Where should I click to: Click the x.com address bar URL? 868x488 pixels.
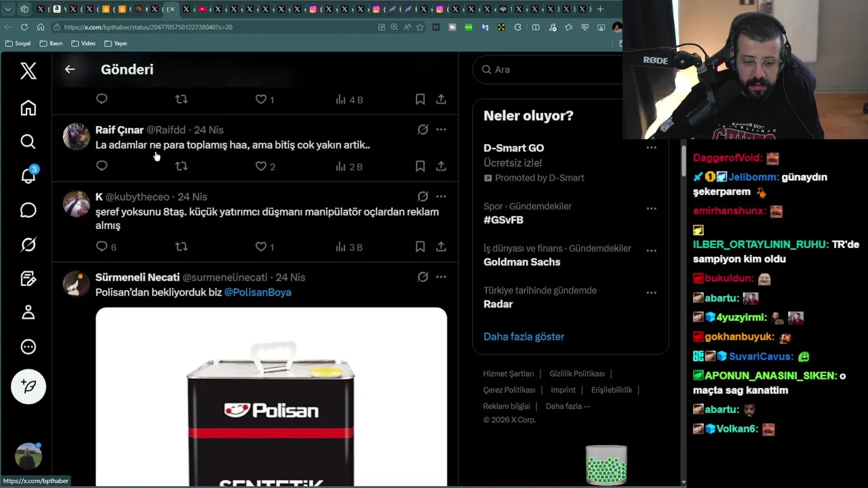point(149,27)
